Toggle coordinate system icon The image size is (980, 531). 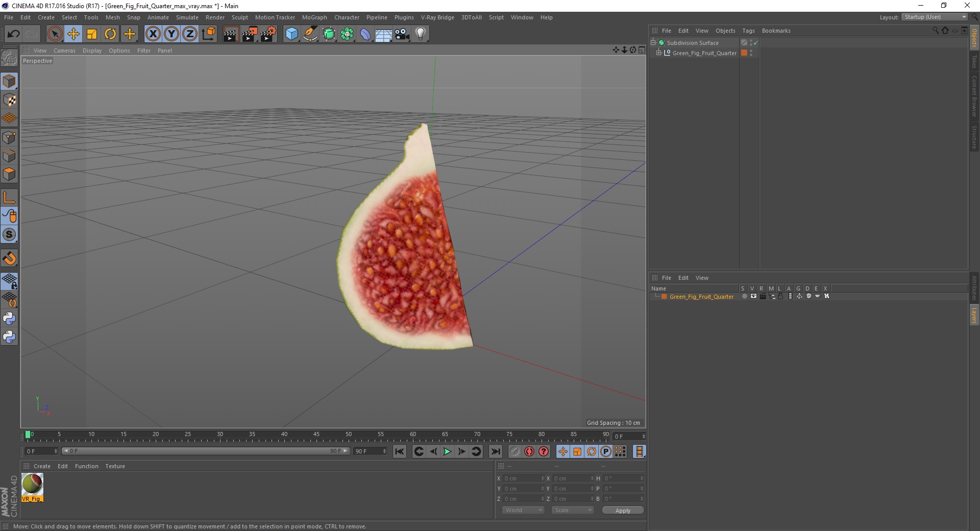point(208,34)
